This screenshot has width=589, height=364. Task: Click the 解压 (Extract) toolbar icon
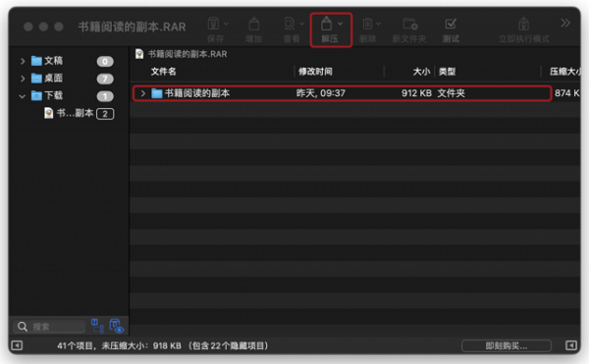pyautogui.click(x=327, y=24)
